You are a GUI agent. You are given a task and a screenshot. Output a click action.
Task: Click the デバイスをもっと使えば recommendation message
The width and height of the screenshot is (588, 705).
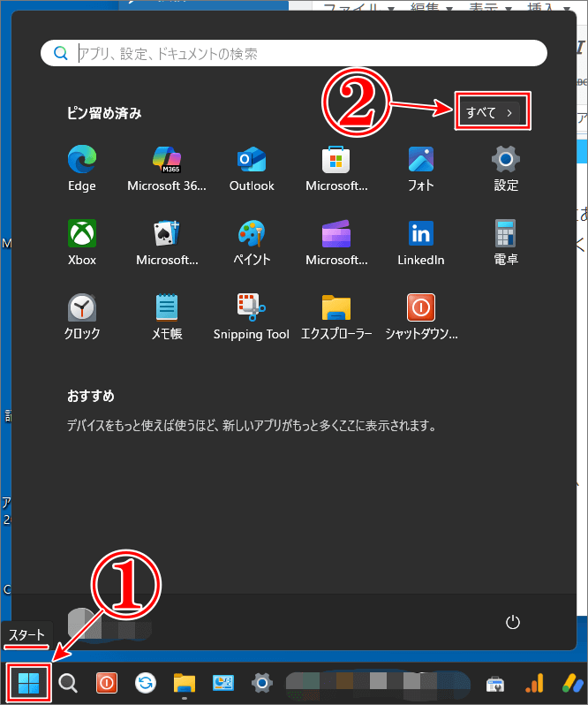coord(252,425)
